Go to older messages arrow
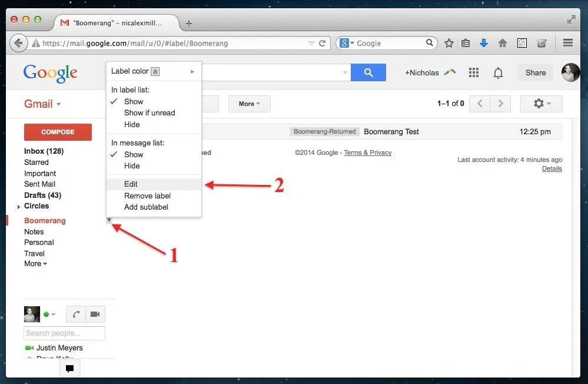This screenshot has width=588, height=384. coord(500,104)
